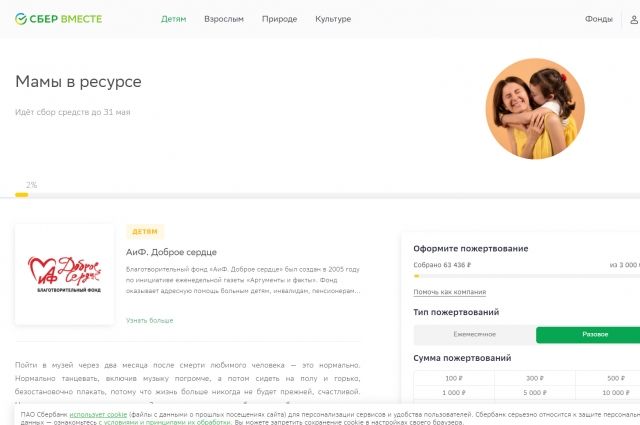Click the Тип пожертвований heading
This screenshot has height=425, width=640.
456,312
